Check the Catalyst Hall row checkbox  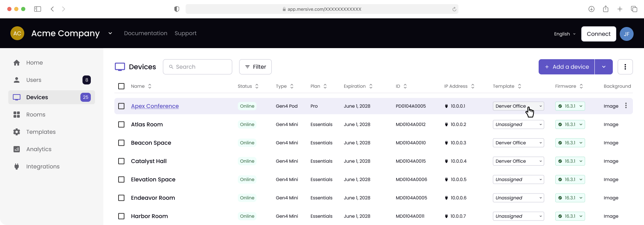[121, 161]
